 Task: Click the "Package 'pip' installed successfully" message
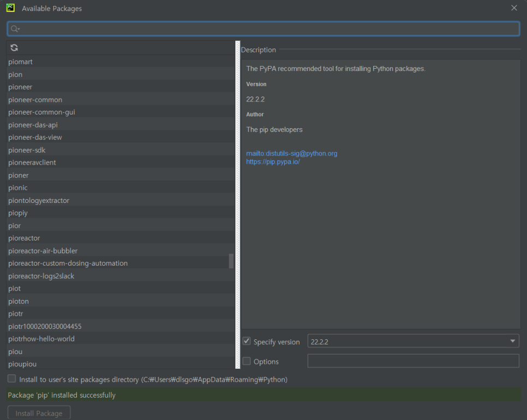pos(62,395)
